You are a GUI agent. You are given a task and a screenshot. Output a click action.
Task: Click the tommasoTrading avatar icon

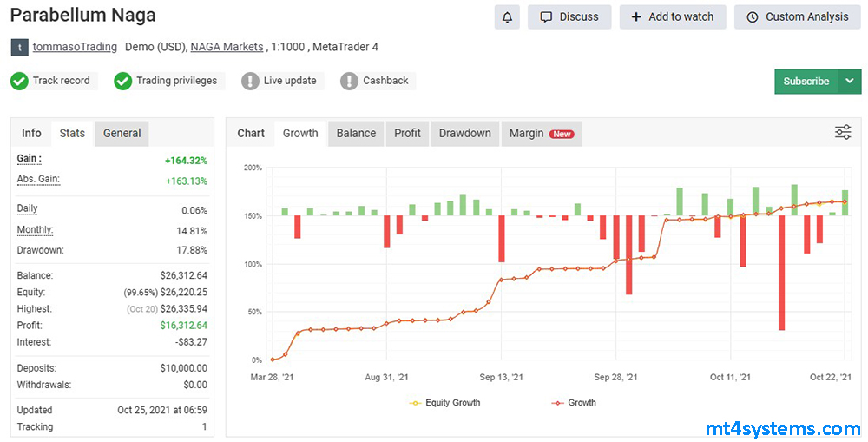tap(19, 48)
